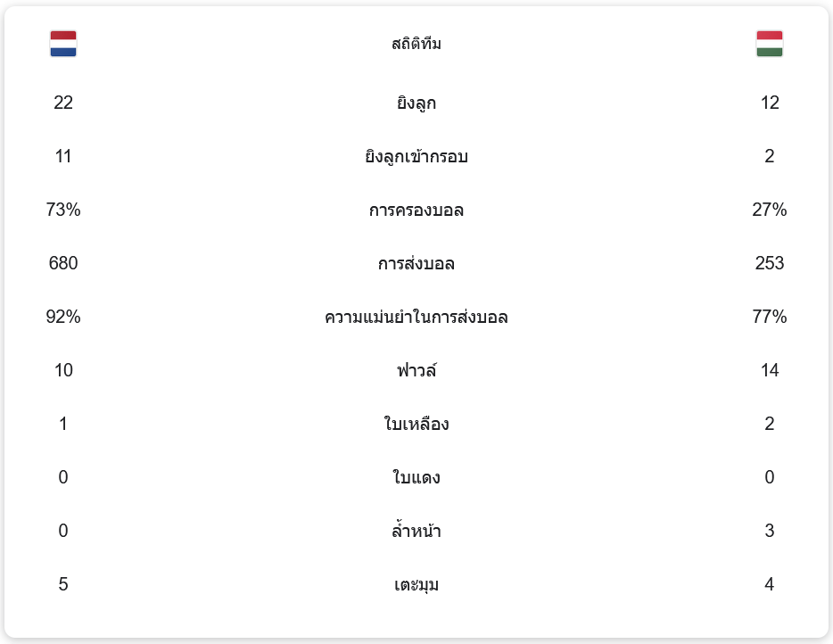Click the การส่งบอล passes label
This screenshot has height=644, width=833.
tap(416, 264)
